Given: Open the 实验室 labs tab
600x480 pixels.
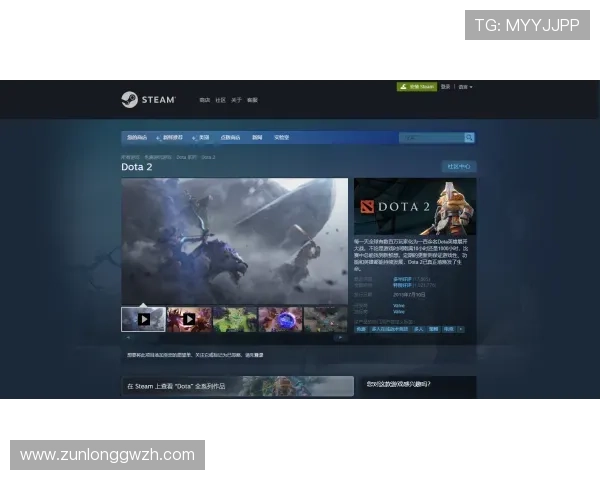Looking at the screenshot, I should 281,137.
